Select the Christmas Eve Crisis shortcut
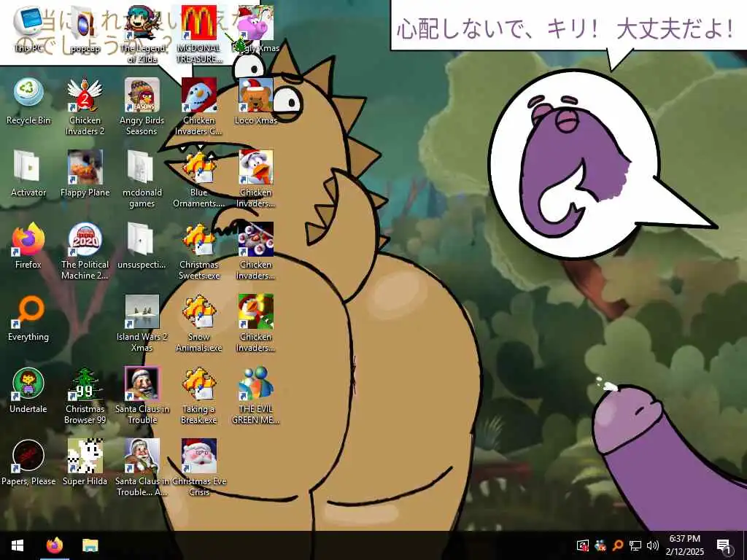The width and height of the screenshot is (747, 560). pos(199,469)
